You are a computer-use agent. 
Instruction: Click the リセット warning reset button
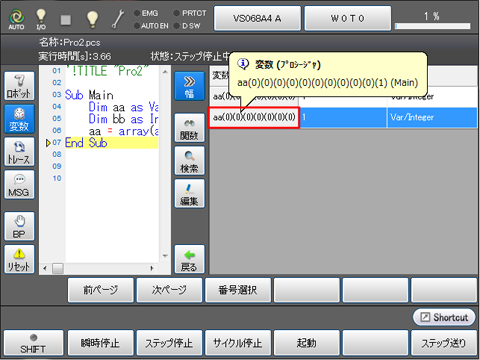click(x=19, y=259)
